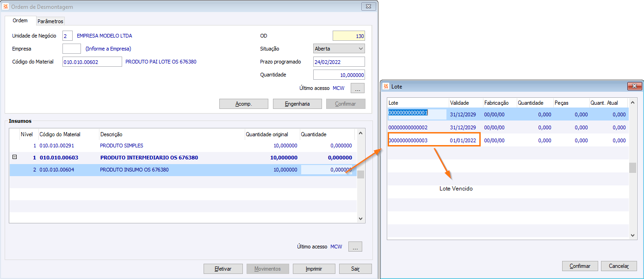
Task: Confirm lot selection in Lote window
Action: 580,266
